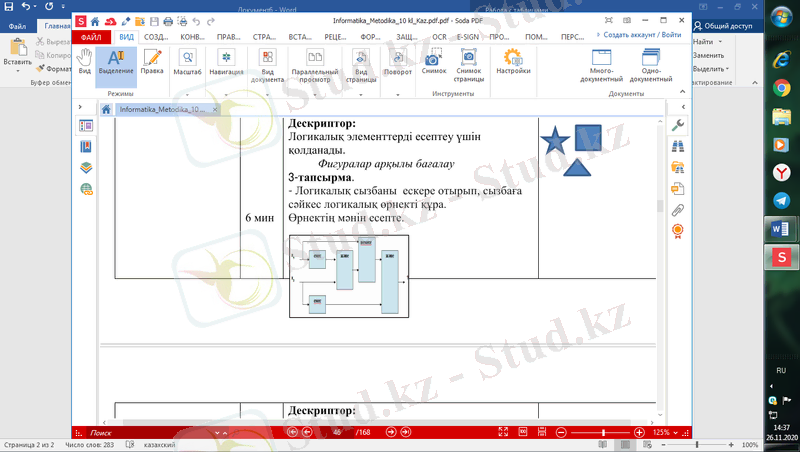800x452 pixels.
Task: Take a Снимок snapshot
Action: [434, 63]
